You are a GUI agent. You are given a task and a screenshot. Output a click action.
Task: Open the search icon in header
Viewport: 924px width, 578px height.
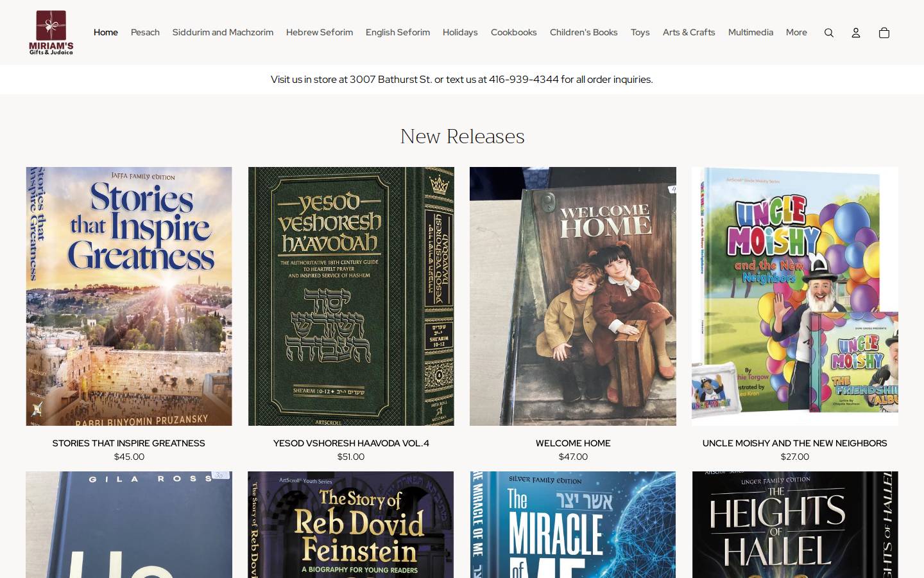(x=828, y=33)
